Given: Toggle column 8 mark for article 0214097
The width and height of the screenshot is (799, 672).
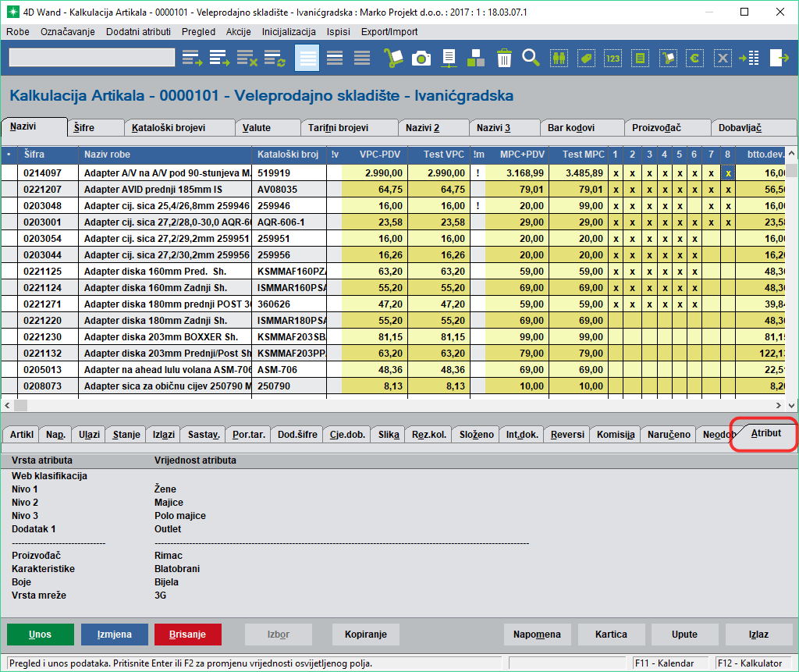Looking at the screenshot, I should click(x=727, y=173).
